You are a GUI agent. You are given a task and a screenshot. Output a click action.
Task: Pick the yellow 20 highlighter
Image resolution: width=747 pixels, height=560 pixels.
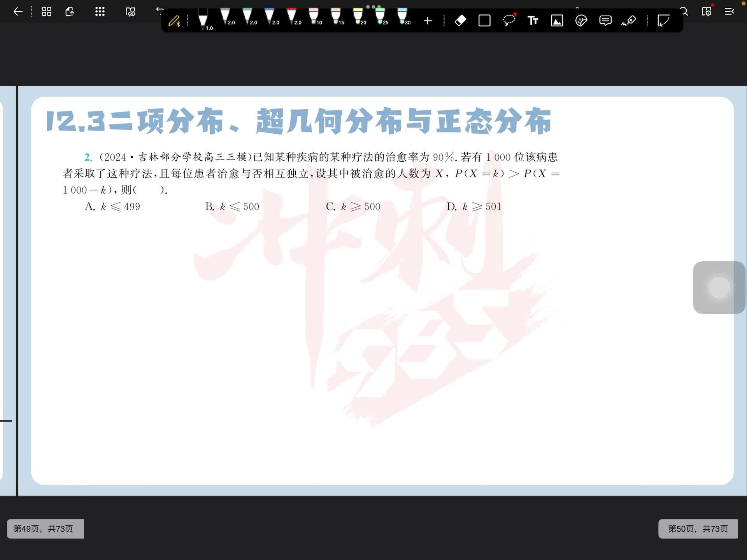pyautogui.click(x=358, y=17)
